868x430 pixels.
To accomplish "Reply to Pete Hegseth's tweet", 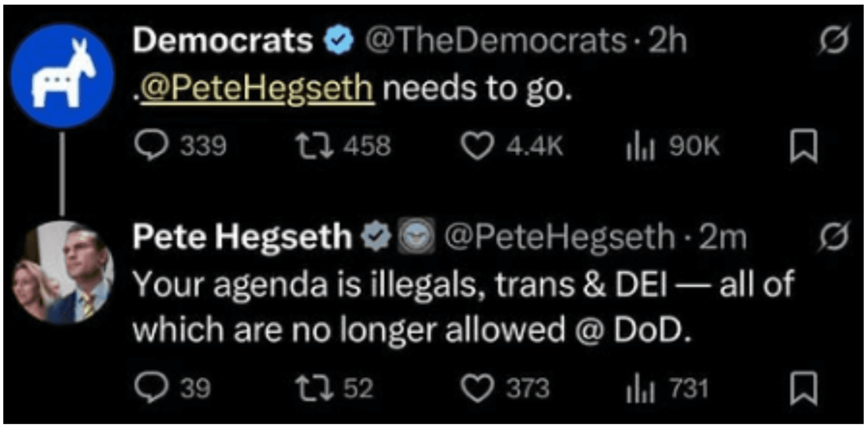I will 151,388.
